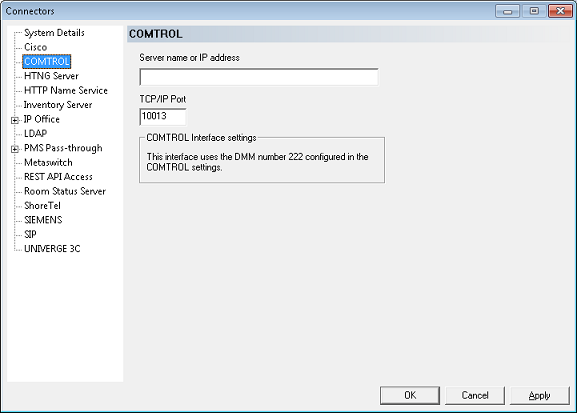
Task: Select Room Status Server entry
Action: [x=65, y=191]
